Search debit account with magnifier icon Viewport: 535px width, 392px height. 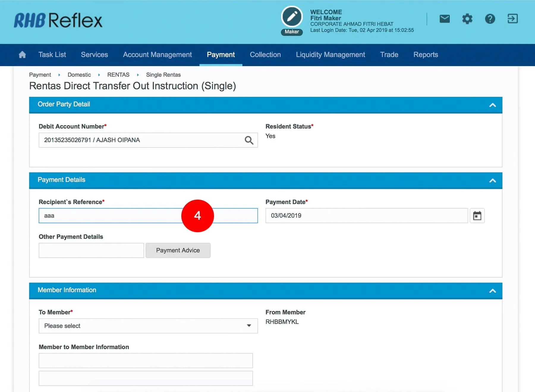coord(249,140)
